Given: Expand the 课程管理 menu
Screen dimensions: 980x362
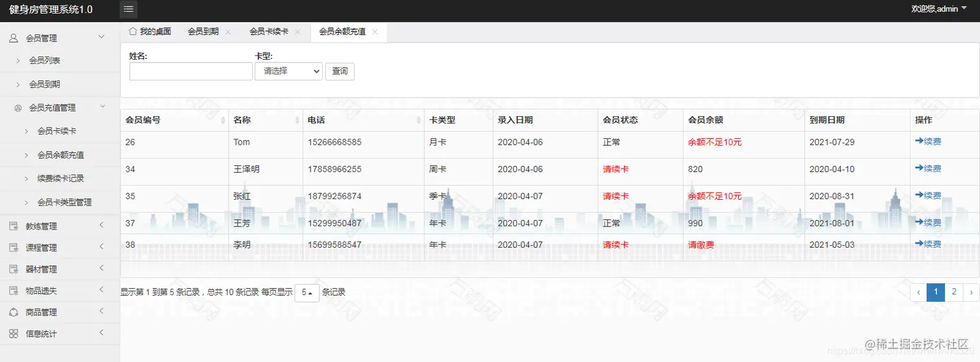Looking at the screenshot, I should click(102, 247).
